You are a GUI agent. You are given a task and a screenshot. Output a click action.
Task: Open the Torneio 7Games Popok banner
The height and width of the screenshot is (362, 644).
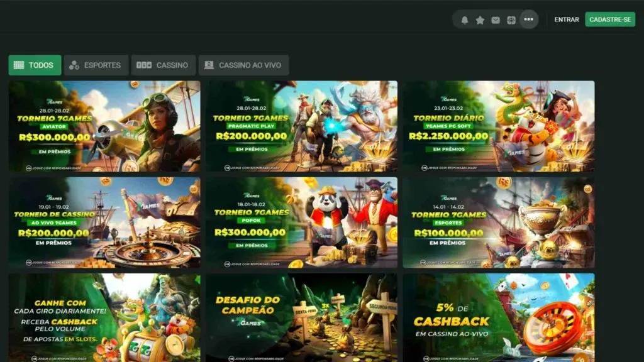[x=301, y=222]
